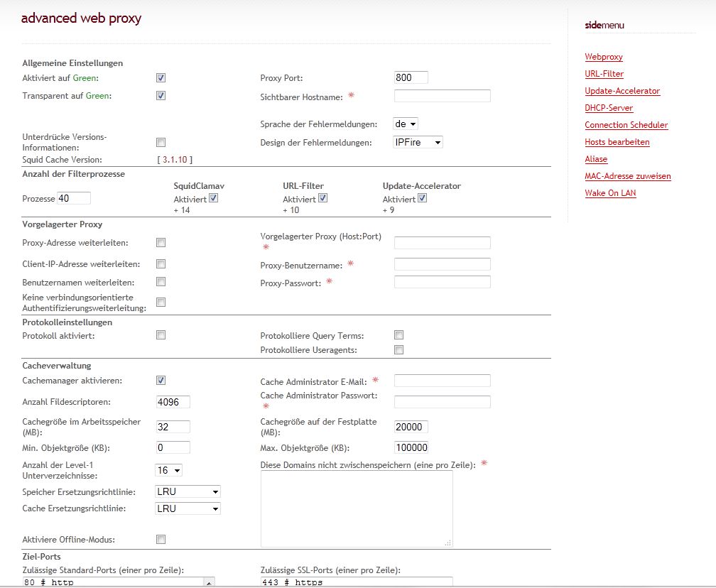Click Max. Objektgröße field
716x588 pixels.
pos(411,447)
